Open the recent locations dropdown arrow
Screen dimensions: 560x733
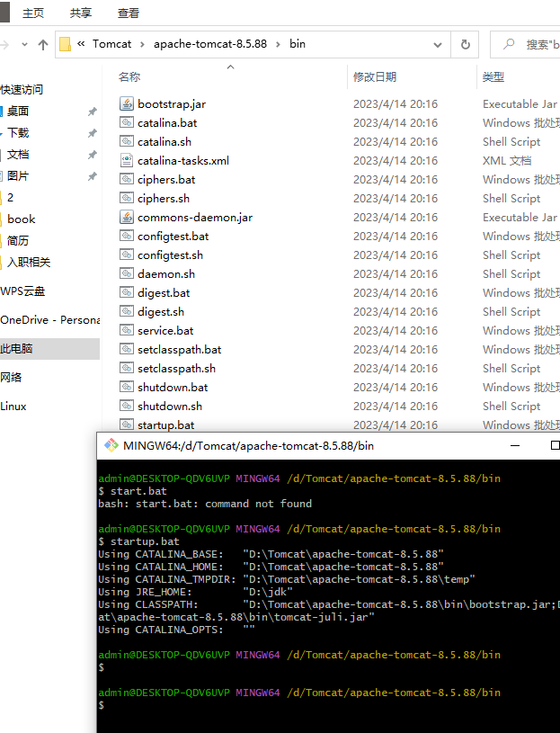pos(25,44)
